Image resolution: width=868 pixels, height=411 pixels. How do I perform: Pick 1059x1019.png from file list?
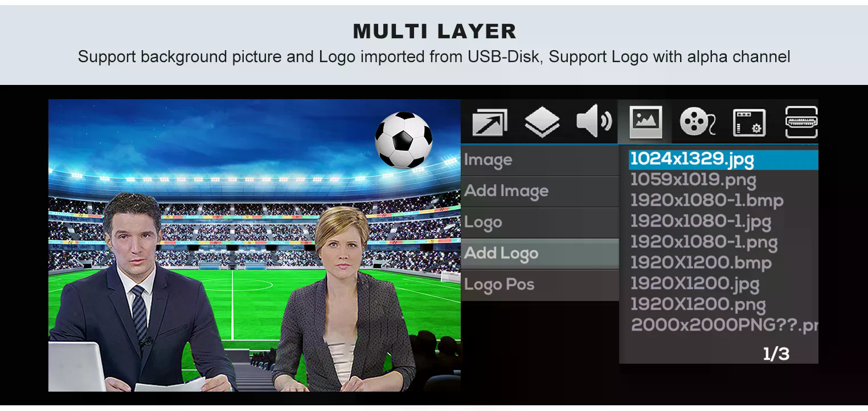tap(693, 180)
